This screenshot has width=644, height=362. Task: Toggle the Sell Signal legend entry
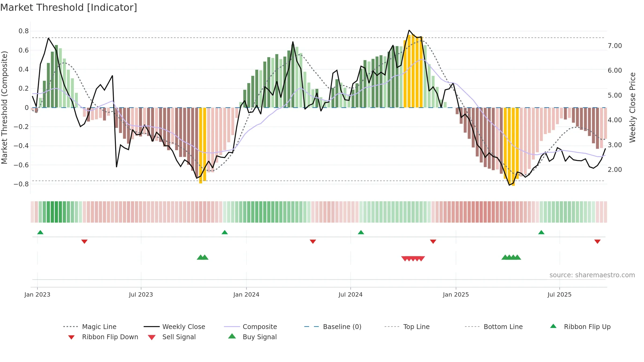point(172,337)
